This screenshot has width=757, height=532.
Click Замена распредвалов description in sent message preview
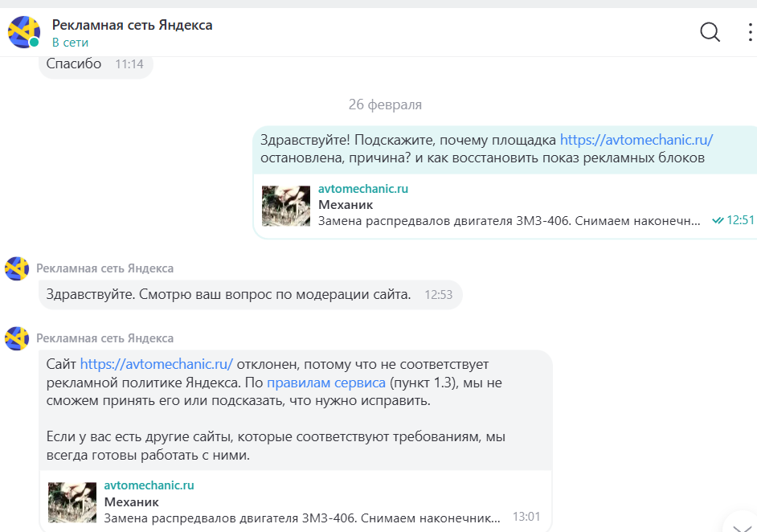click(509, 221)
